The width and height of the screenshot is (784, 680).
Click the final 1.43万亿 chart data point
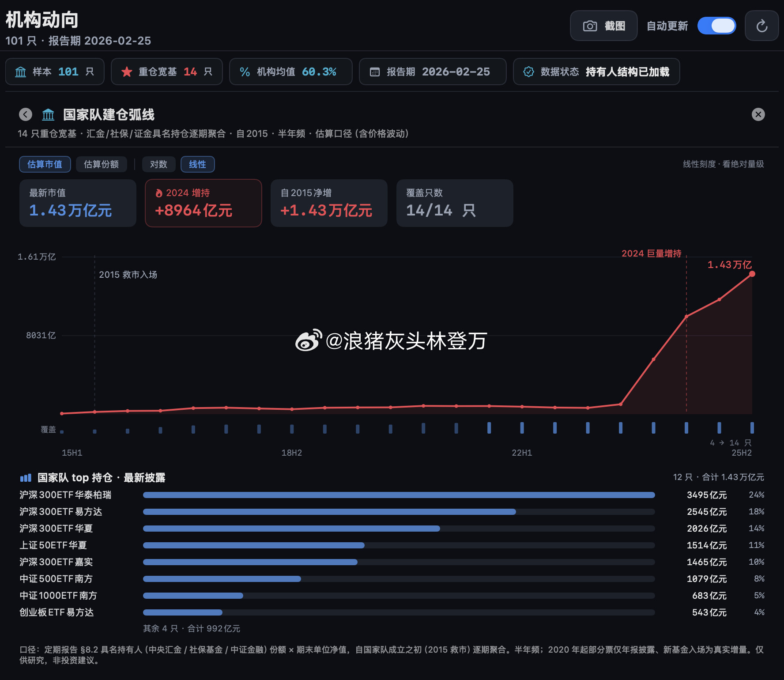coord(752,274)
